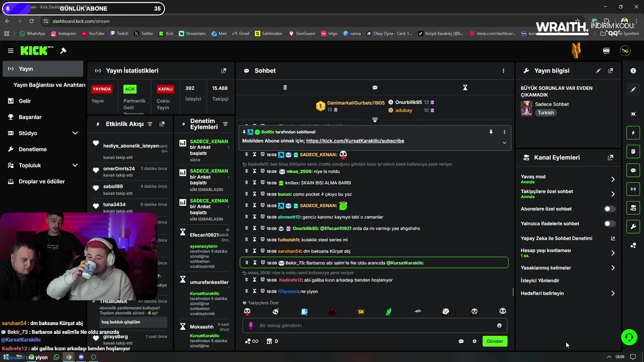The width and height of the screenshot is (644, 362).
Task: Open WhatsApp from the taskbar
Action: click(x=56, y=357)
